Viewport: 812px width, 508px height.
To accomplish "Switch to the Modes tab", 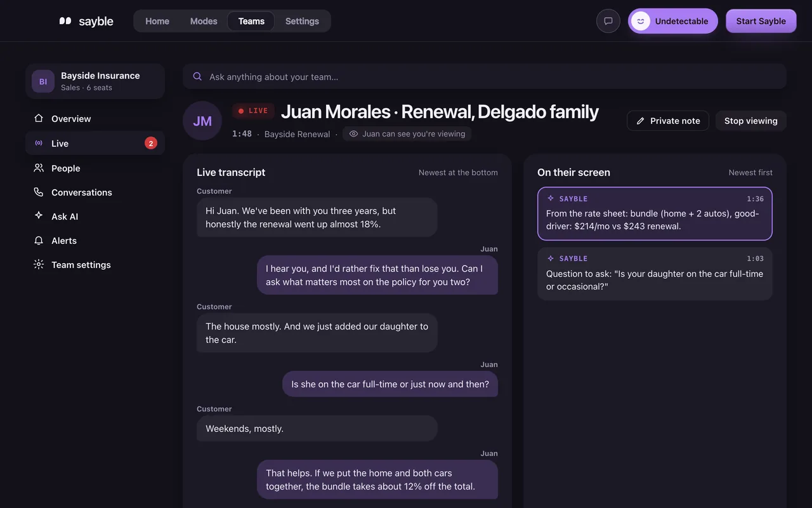I will click(204, 21).
